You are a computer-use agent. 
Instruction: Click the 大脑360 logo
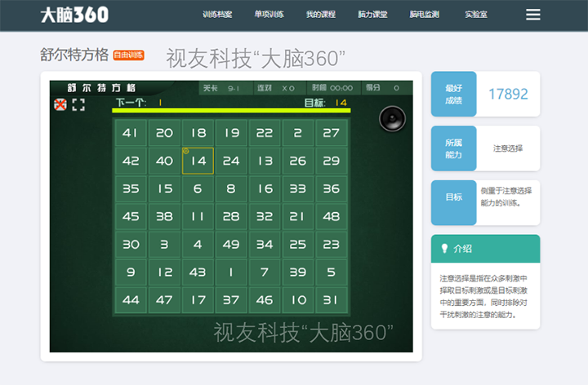click(x=74, y=15)
